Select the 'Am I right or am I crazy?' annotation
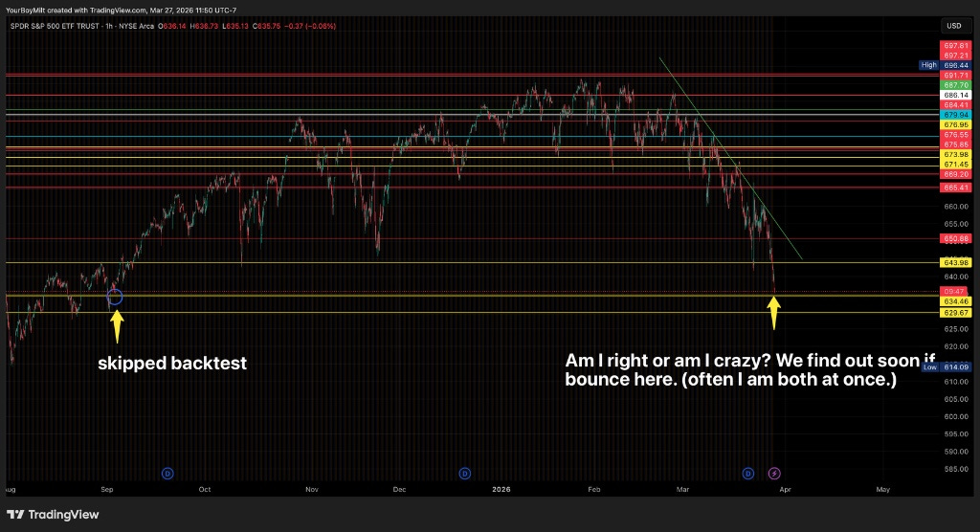This screenshot has width=980, height=532. tap(750, 369)
